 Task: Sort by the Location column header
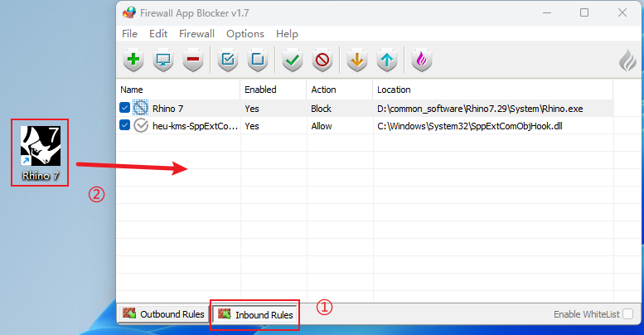(493, 90)
